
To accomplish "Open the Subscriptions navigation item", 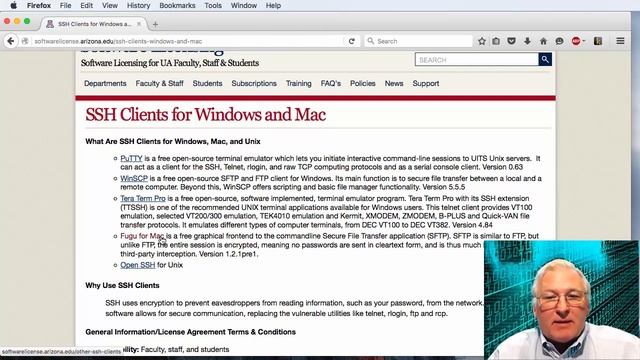I will [x=254, y=83].
